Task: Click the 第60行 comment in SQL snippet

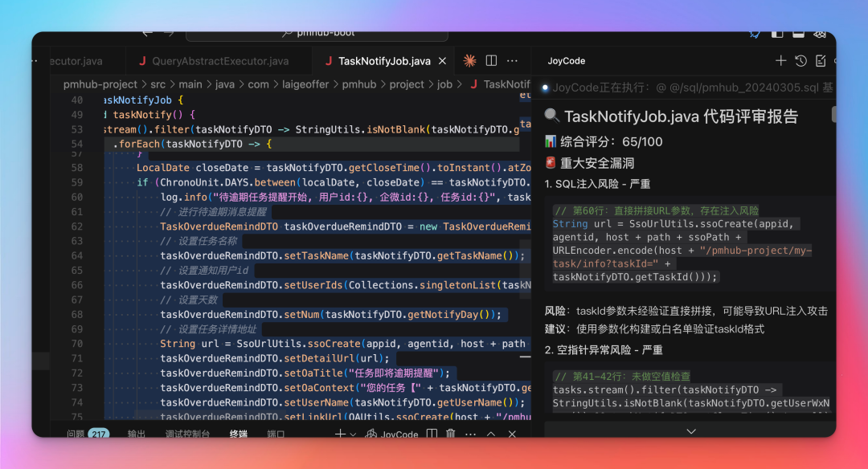Action: 656,210
